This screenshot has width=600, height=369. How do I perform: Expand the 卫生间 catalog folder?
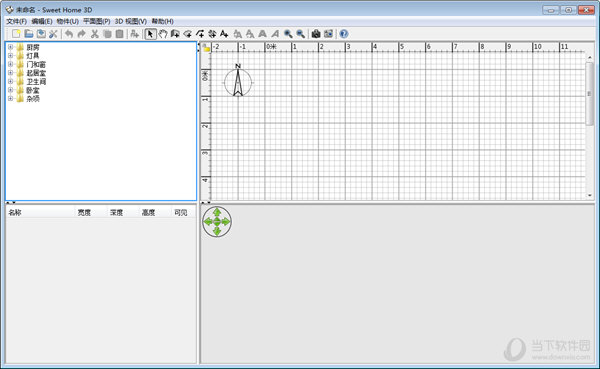tap(10, 82)
